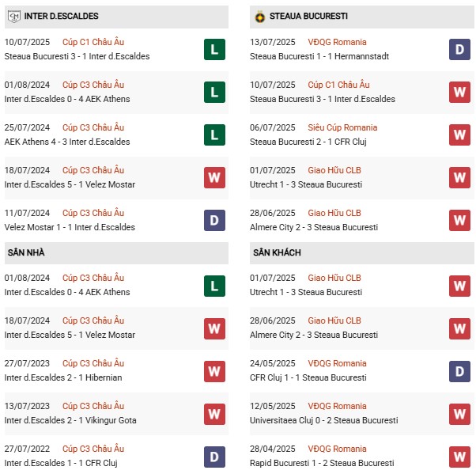The height and width of the screenshot is (474, 476).
Task: Open the Inter d.Escaldes 2 - 1 Hibernian match
Action: pos(62,377)
